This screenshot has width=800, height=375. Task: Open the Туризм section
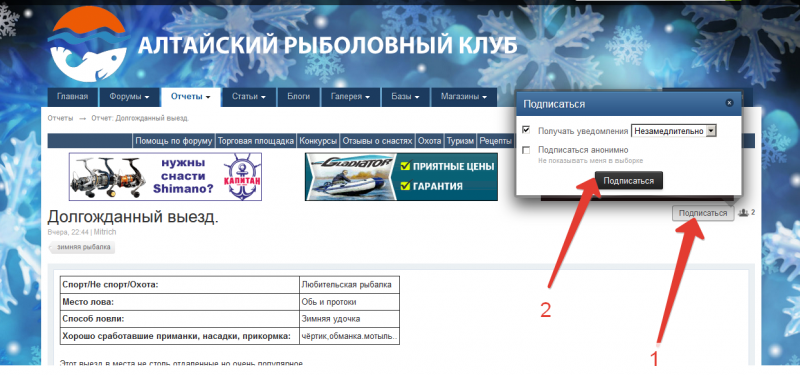click(x=461, y=141)
